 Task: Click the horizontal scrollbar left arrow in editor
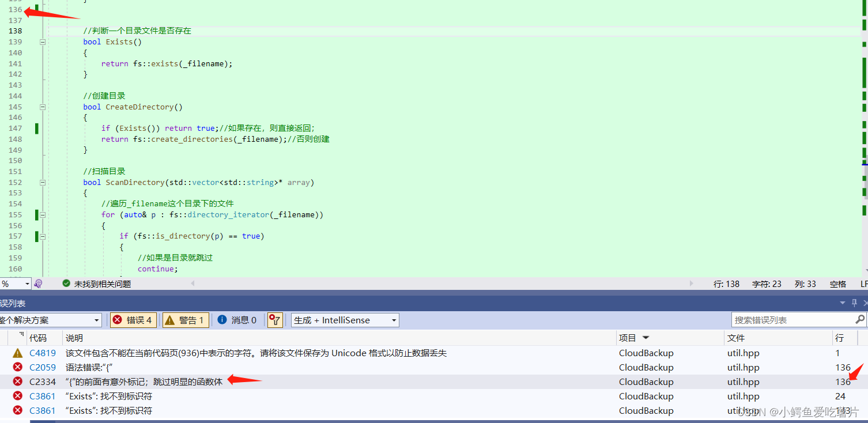(x=193, y=284)
